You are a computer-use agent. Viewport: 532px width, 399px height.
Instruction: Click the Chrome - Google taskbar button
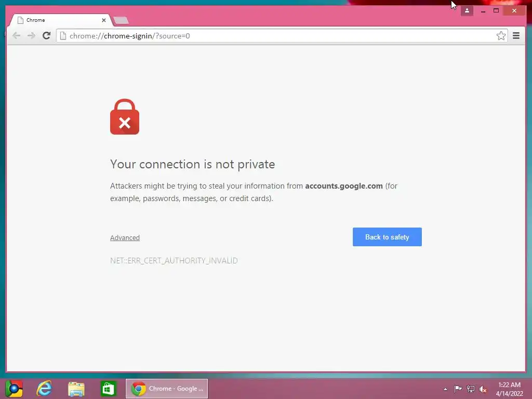point(167,389)
